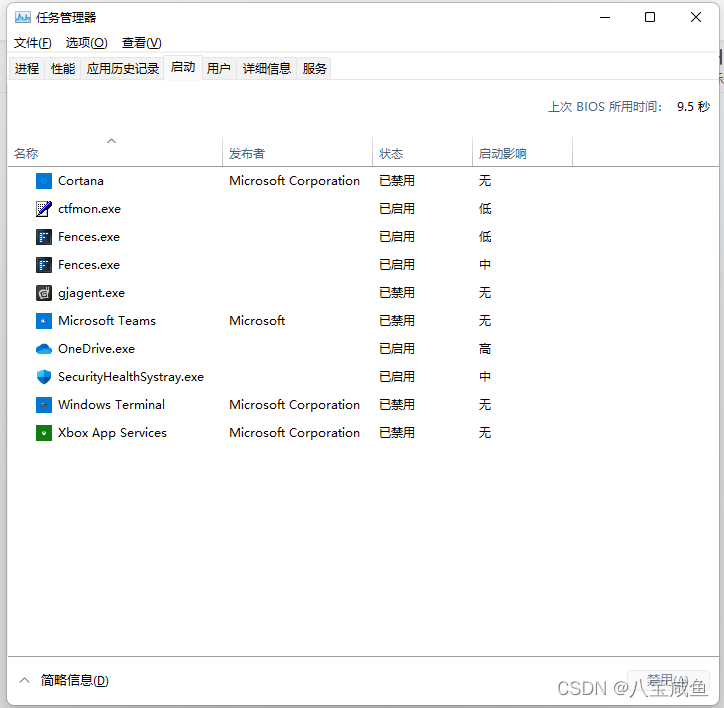Collapse view with 简略信息(D) chevron
This screenshot has height=708, width=724.
pos(24,680)
